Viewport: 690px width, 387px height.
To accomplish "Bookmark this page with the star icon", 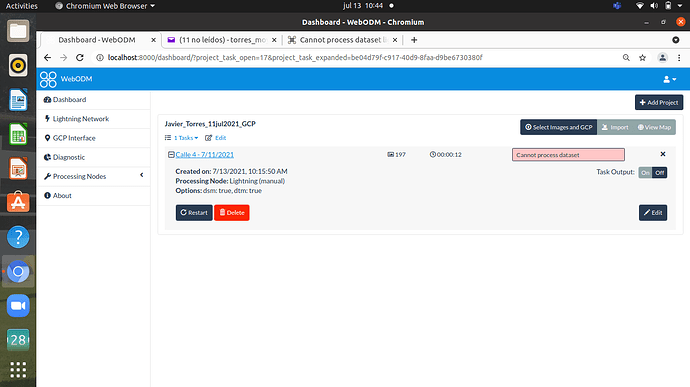I will click(x=642, y=58).
